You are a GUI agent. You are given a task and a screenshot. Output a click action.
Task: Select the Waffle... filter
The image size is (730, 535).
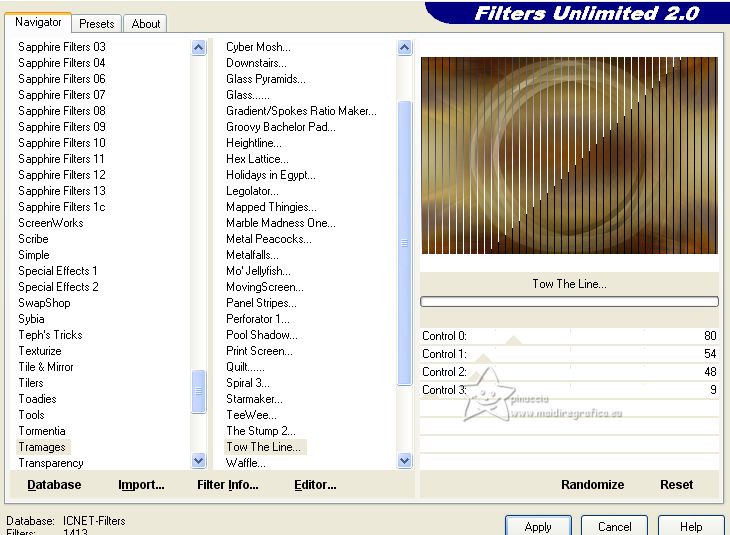(x=246, y=463)
